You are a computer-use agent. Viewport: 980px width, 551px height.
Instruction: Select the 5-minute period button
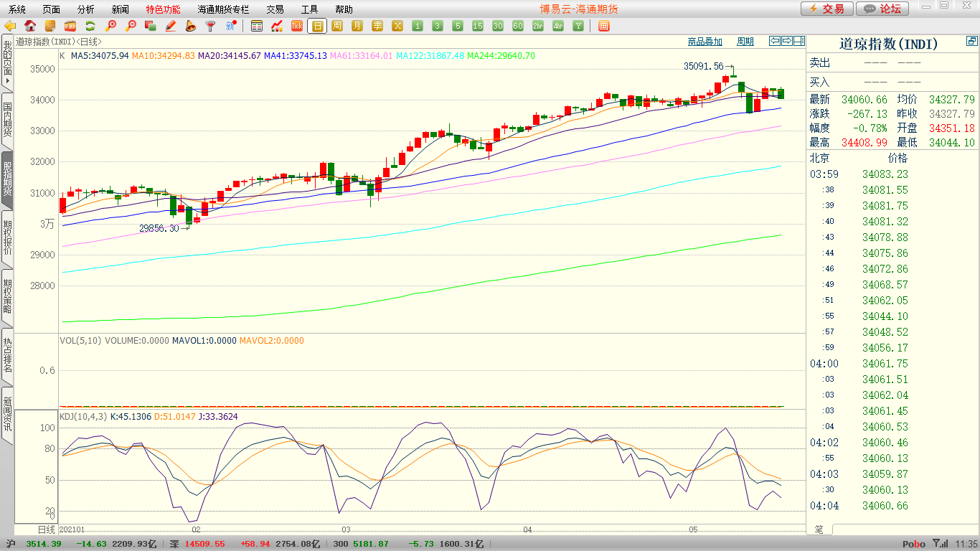[x=458, y=27]
